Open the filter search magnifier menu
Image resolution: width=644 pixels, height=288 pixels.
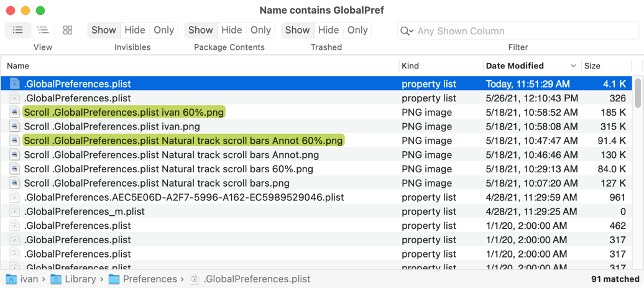407,31
